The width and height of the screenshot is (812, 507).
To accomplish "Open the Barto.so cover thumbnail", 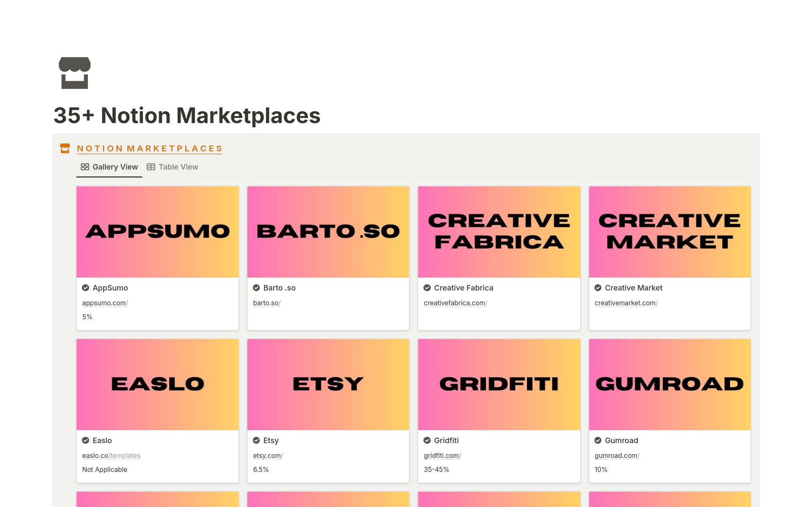I will click(x=328, y=232).
